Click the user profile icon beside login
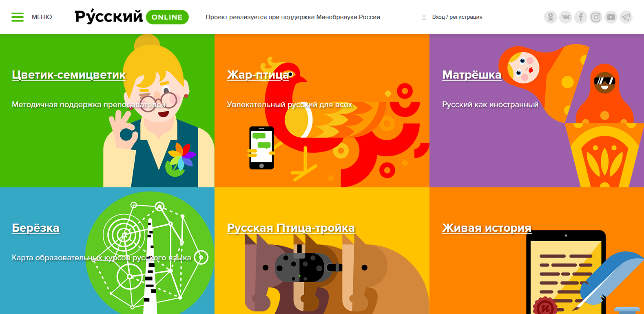Screen dimensions: 644x314 pos(424,17)
